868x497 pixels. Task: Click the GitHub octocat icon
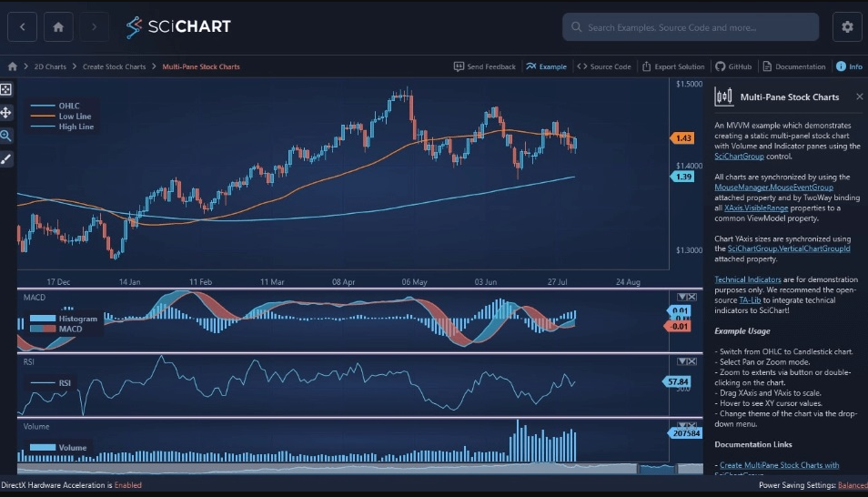(x=720, y=66)
